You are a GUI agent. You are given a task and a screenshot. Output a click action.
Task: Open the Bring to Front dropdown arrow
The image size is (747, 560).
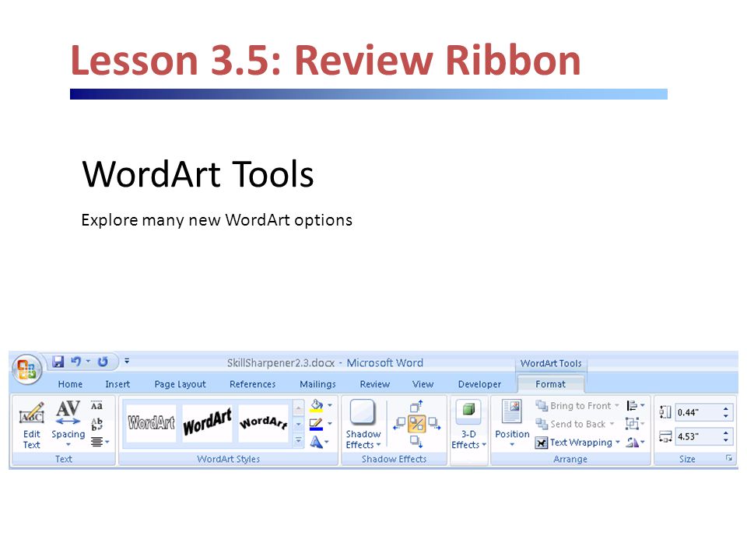coord(617,406)
